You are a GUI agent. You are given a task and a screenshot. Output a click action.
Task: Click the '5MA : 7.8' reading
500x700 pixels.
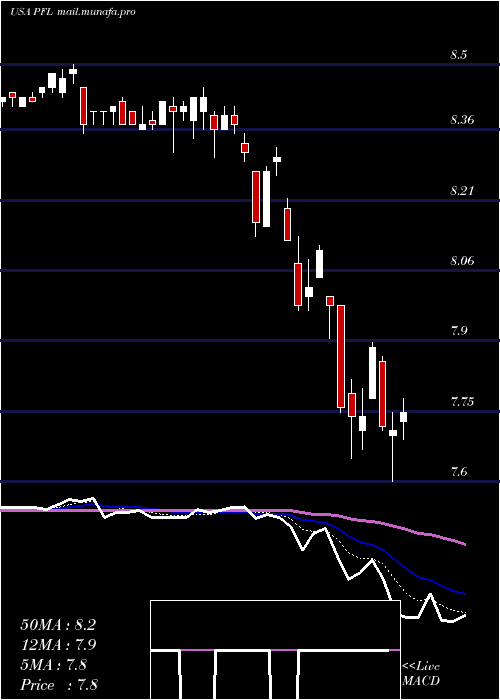coord(54,665)
